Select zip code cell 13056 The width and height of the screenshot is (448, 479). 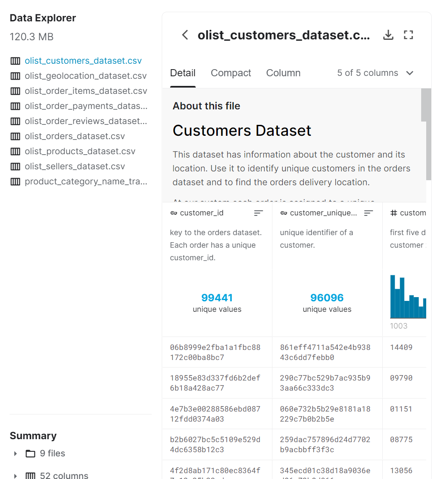(x=401, y=471)
